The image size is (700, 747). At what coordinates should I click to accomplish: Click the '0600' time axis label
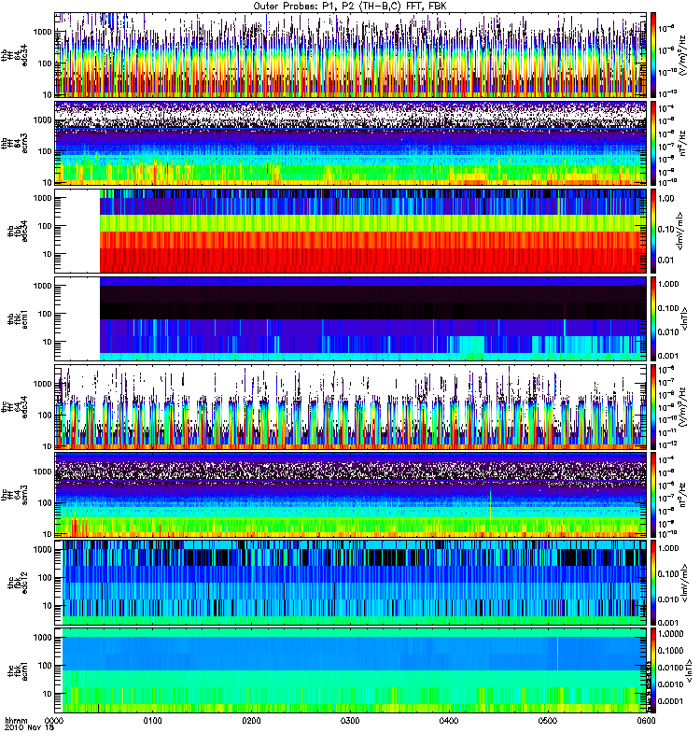646,720
